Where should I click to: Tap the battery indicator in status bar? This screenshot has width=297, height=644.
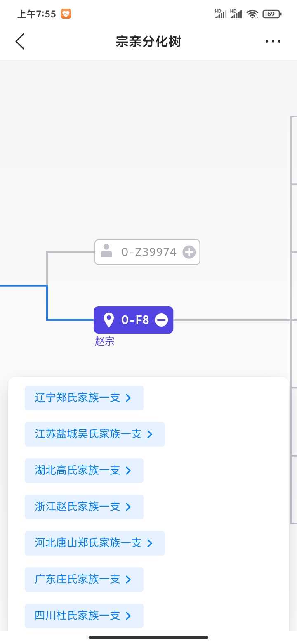[271, 14]
